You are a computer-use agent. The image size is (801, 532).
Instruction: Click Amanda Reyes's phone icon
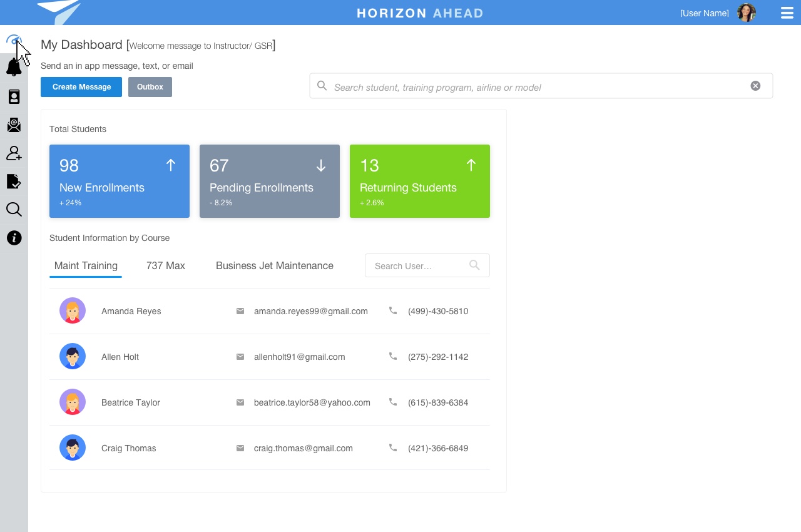393,310
